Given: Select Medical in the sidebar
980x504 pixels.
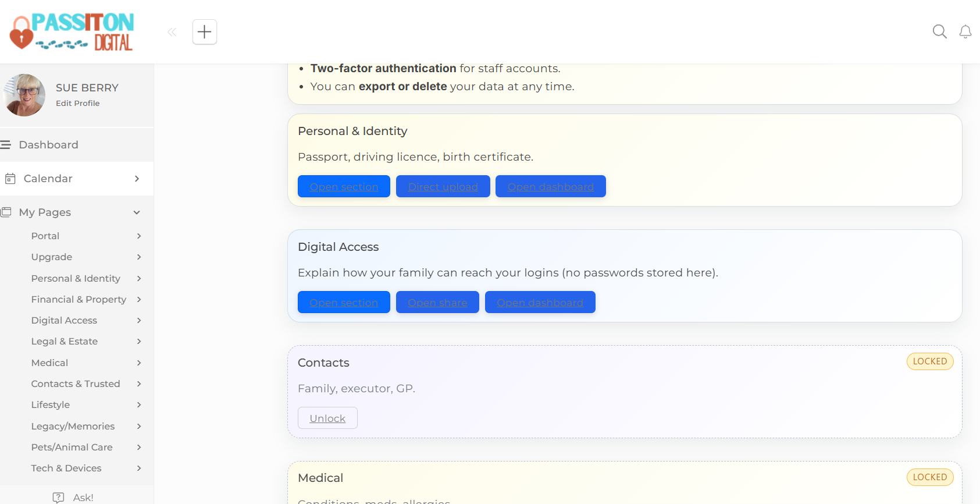Looking at the screenshot, I should [49, 363].
